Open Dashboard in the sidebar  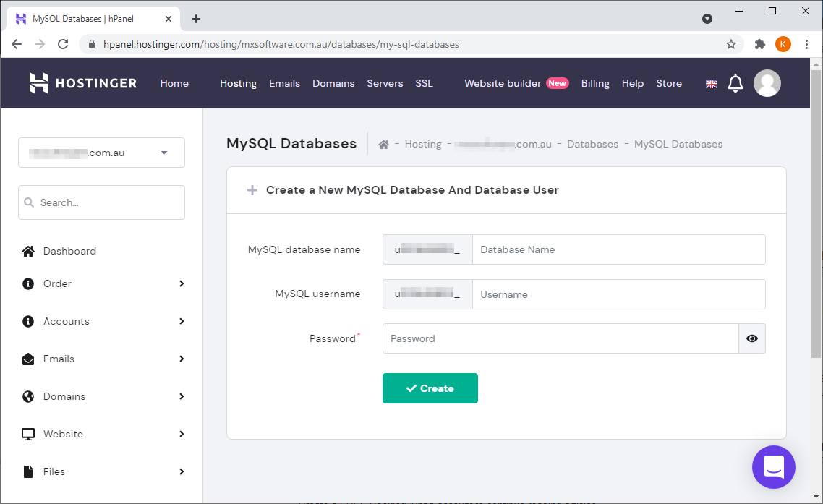pyautogui.click(x=70, y=251)
